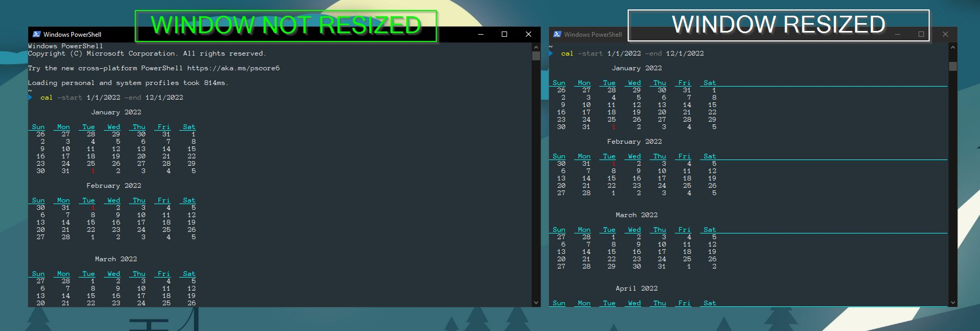Click date 22 in January, right window

(712, 112)
